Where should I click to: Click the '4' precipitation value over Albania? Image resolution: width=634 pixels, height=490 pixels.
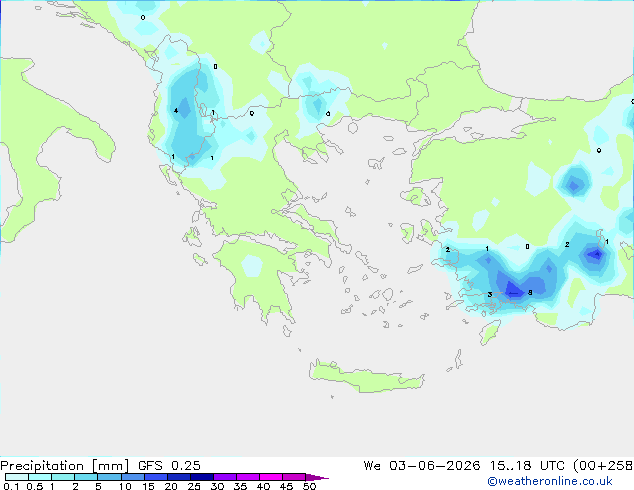(x=176, y=110)
